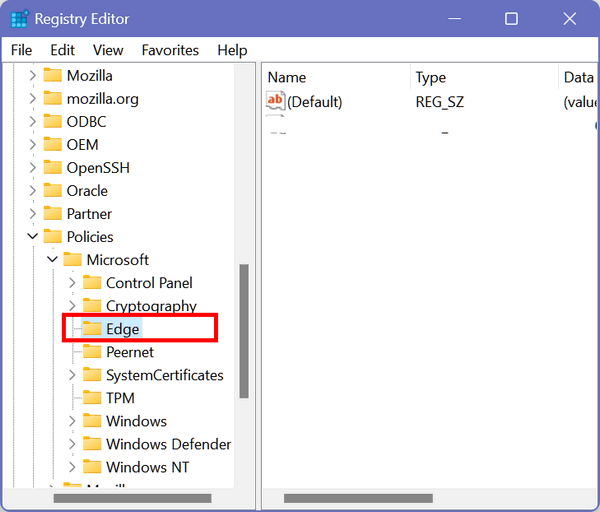Open the File menu
The image size is (600, 512).
click(x=21, y=50)
